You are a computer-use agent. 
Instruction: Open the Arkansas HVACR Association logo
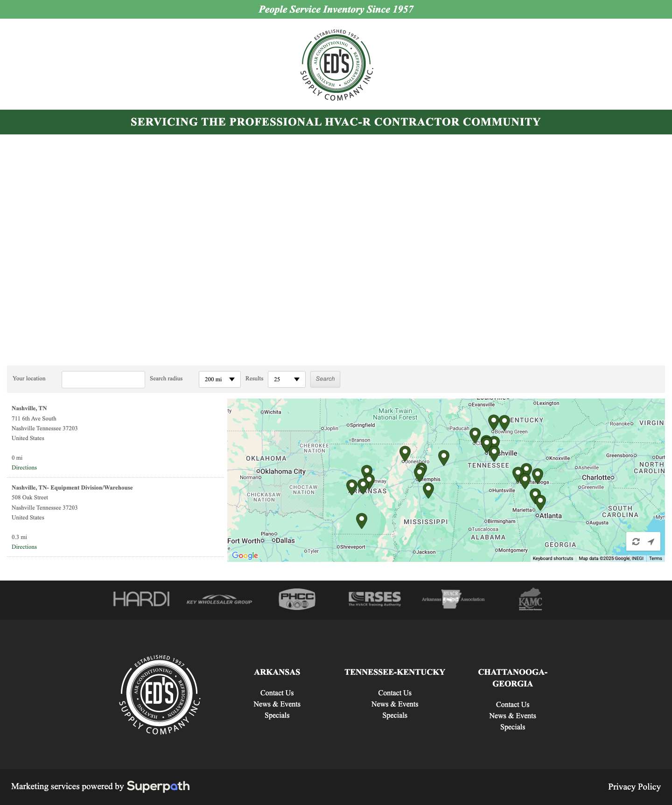tap(453, 599)
